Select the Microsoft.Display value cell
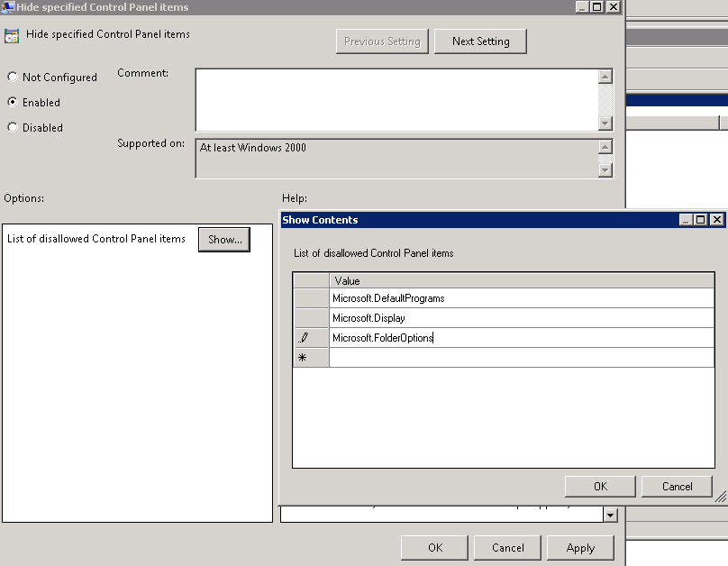This screenshot has width=728, height=566. click(522, 318)
